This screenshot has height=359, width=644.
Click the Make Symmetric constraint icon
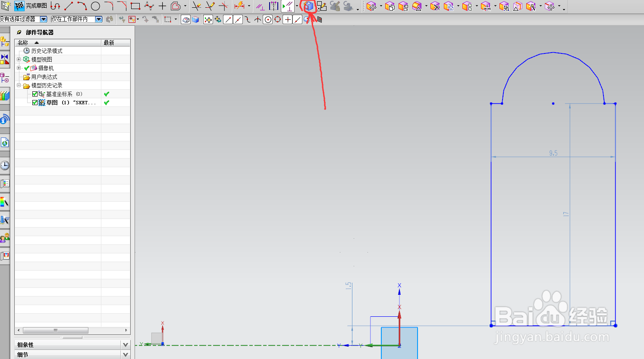[x=273, y=6]
